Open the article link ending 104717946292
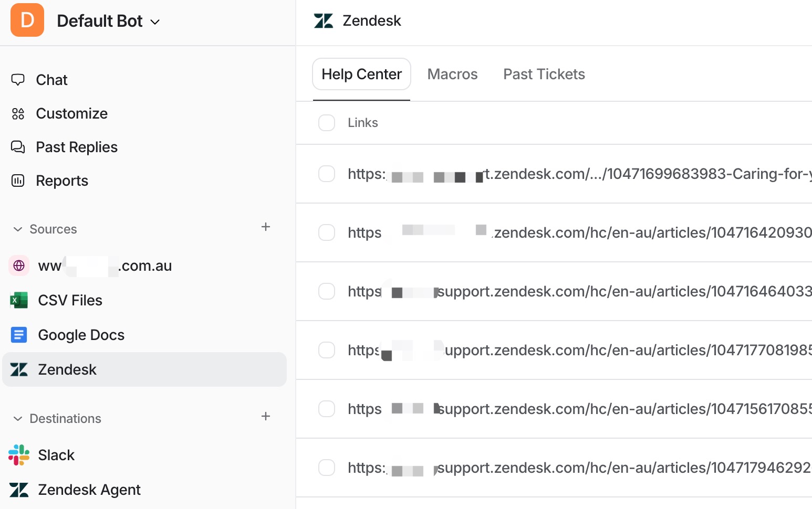 pos(578,468)
